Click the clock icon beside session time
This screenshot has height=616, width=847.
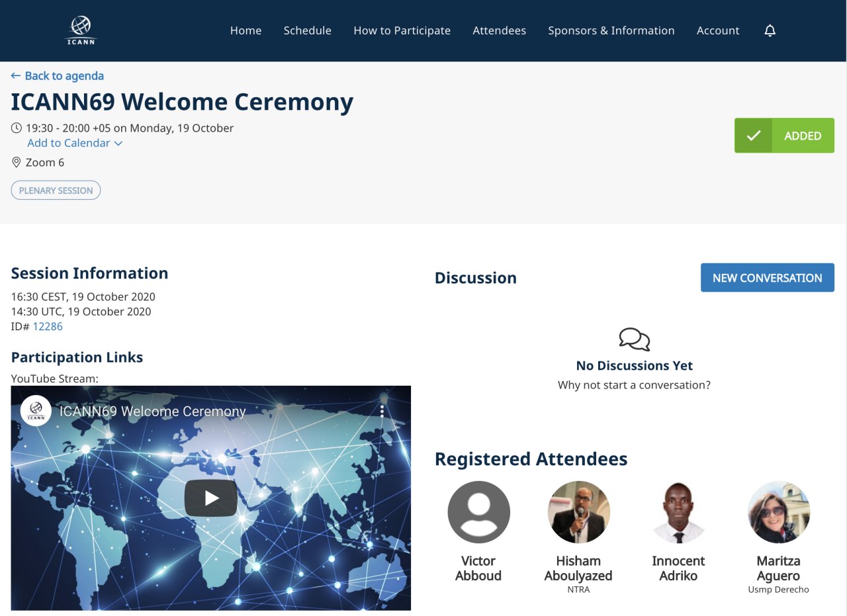tap(17, 128)
